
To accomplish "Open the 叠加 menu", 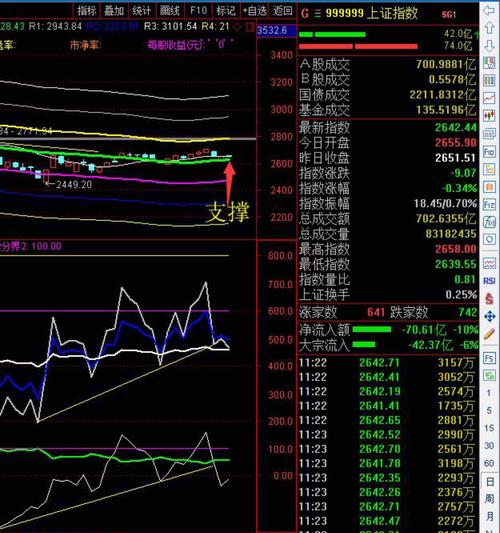I will (114, 11).
